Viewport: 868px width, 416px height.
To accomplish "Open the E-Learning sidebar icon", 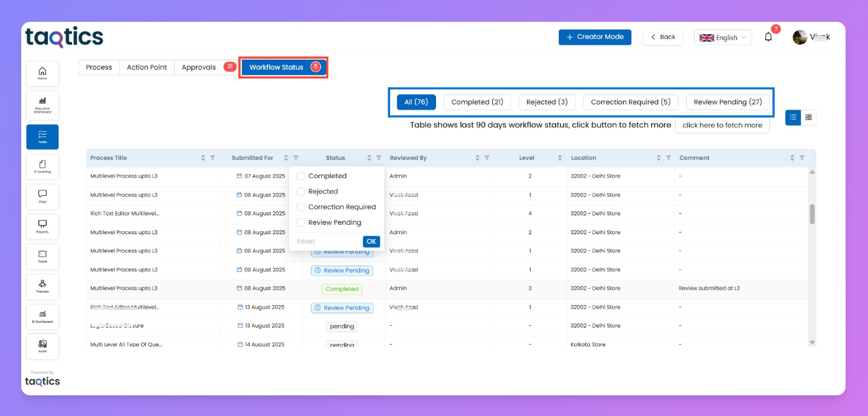I will (42, 166).
